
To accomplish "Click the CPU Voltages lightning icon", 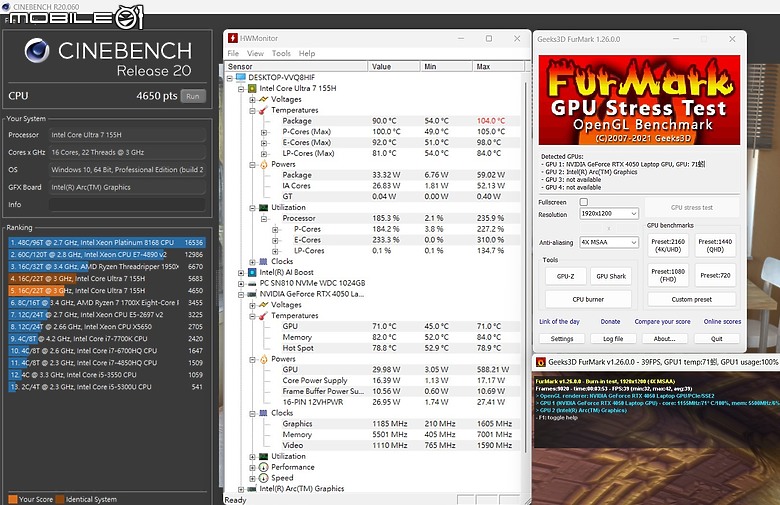I will coord(264,100).
